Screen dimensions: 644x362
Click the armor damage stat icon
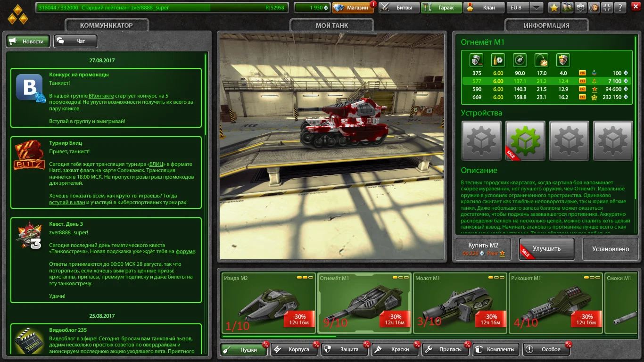(x=477, y=60)
